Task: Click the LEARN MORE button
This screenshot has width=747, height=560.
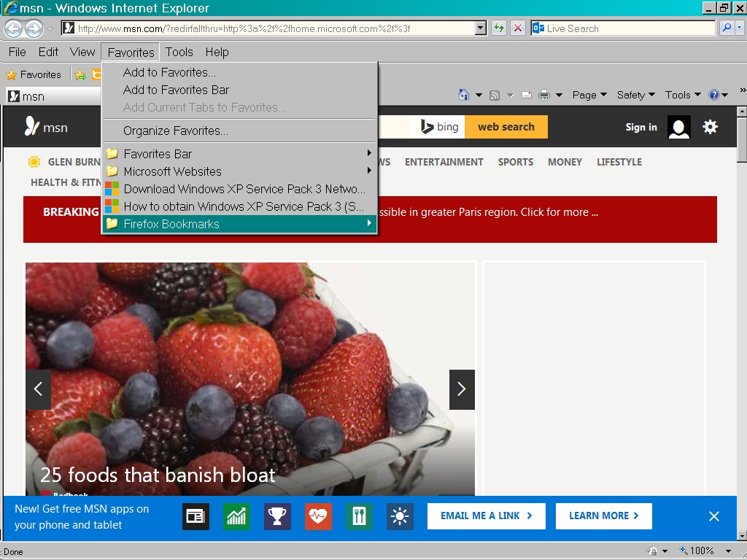Action: (603, 516)
